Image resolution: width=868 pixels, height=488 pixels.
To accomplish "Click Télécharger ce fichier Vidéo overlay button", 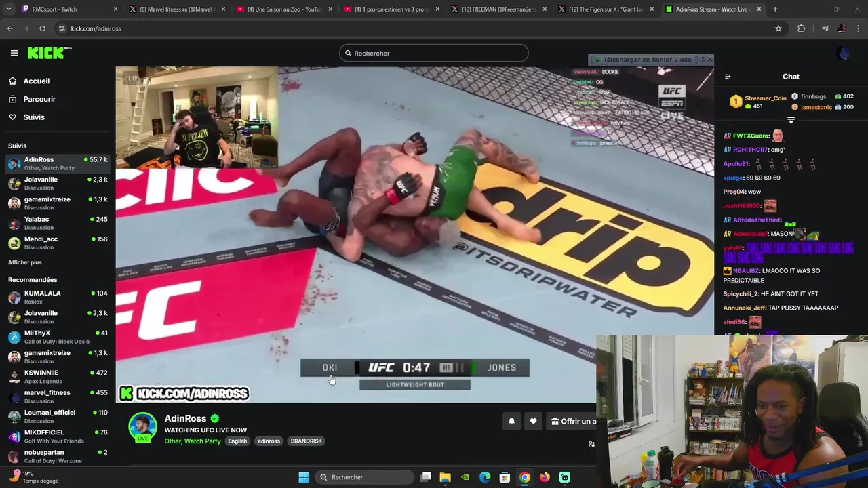I will (x=643, y=60).
